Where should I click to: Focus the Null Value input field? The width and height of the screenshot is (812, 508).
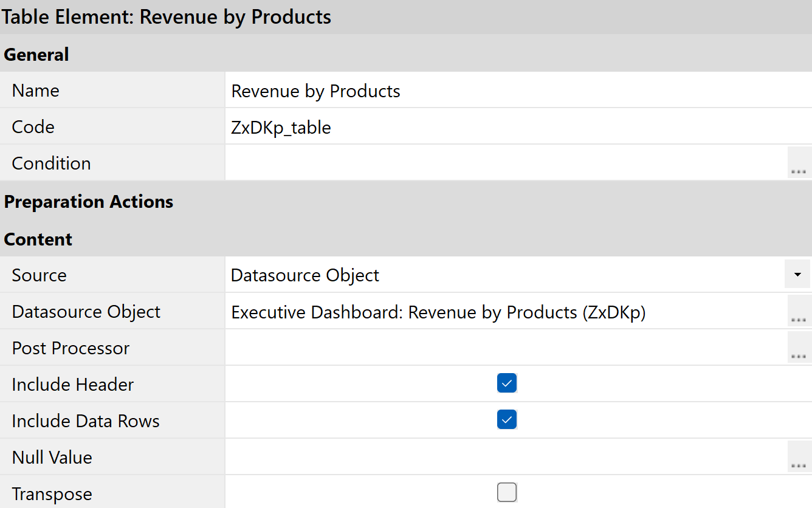(506, 457)
